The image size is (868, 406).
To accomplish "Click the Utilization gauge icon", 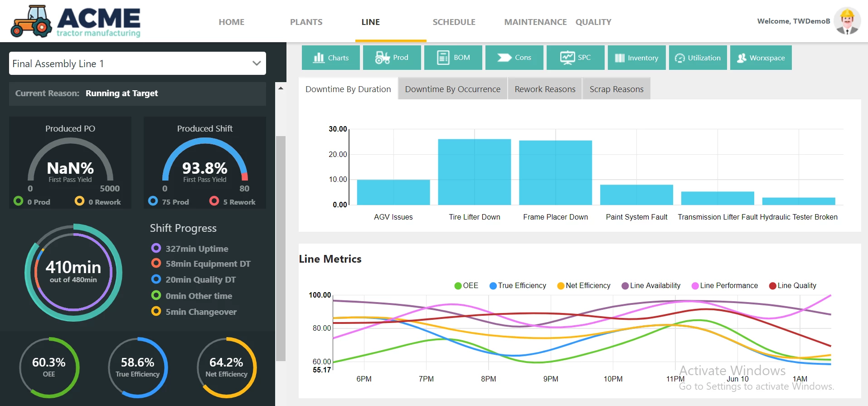I will pos(680,58).
